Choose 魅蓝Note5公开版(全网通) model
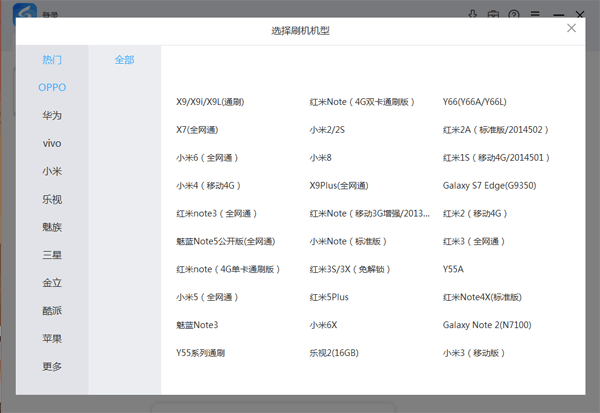 (x=225, y=242)
